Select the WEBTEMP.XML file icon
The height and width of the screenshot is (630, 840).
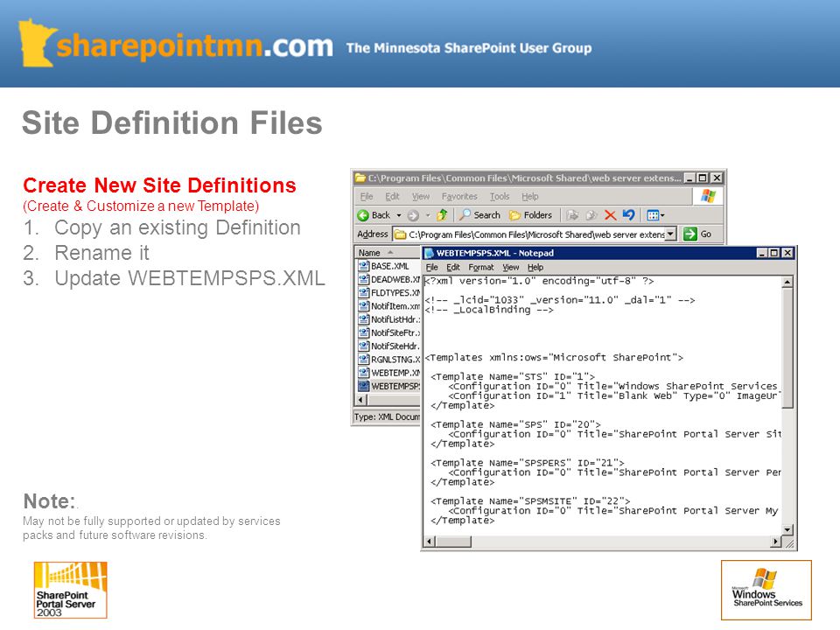(x=364, y=373)
